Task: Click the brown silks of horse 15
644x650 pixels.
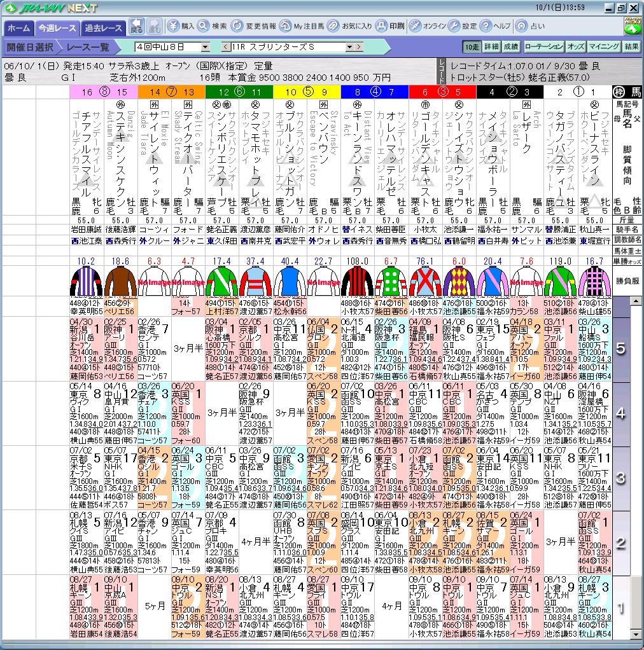Action: point(120,282)
